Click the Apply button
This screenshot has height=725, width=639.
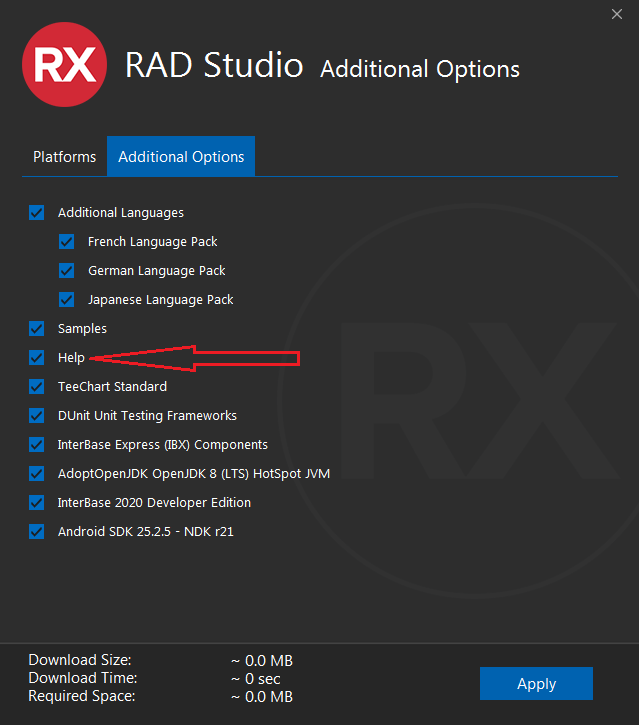(x=536, y=683)
